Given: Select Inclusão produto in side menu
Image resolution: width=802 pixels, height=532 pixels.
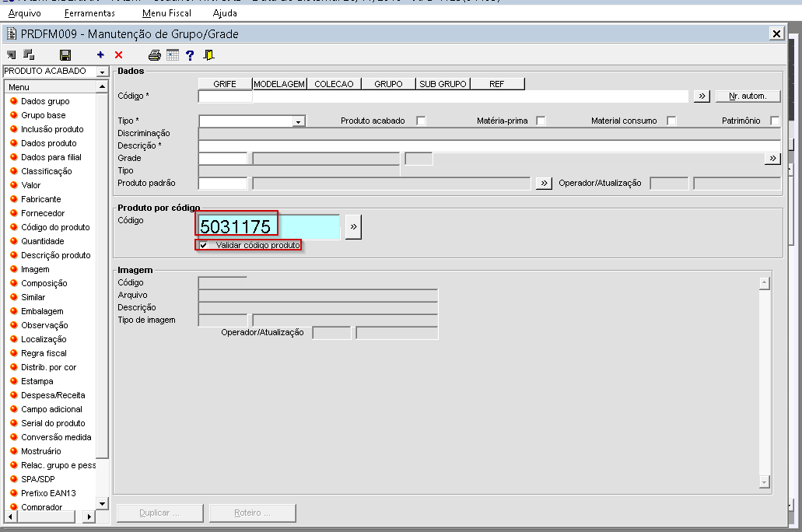Looking at the screenshot, I should pyautogui.click(x=51, y=129).
